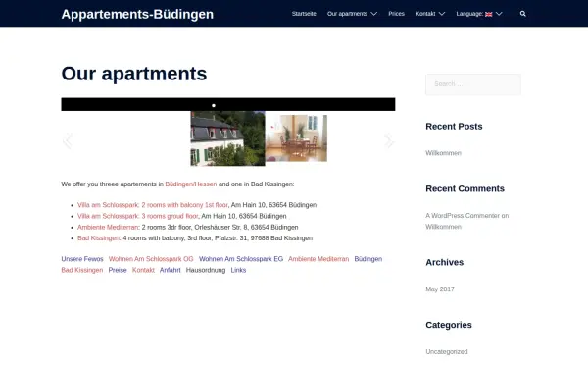Open Hausordnung footer link
Viewport: 588px width, 368px height.
[206, 270]
